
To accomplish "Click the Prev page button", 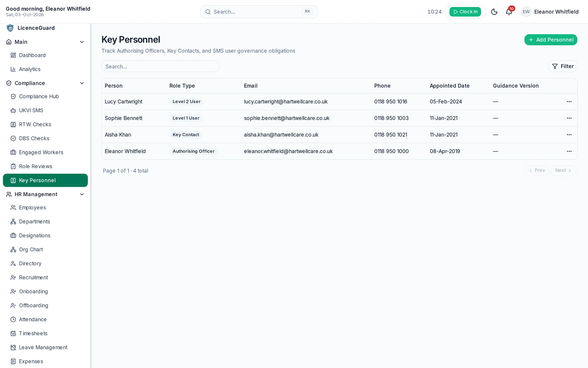I will 537,170.
